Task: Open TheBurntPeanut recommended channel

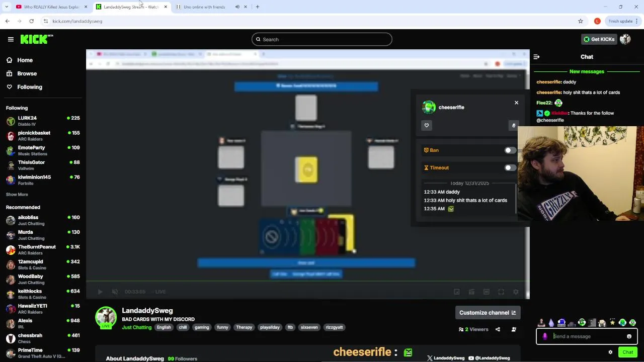Action: pyautogui.click(x=43, y=250)
